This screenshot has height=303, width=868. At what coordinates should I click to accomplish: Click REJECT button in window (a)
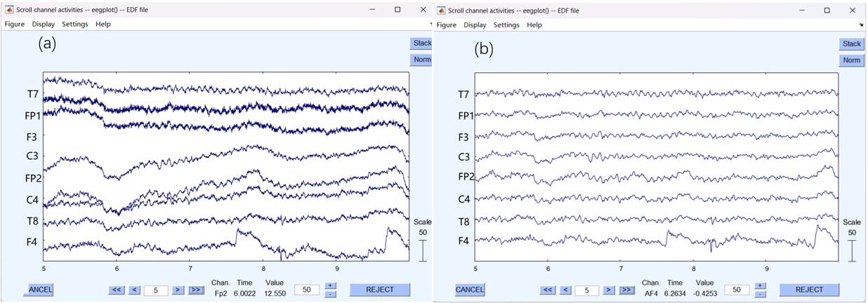380,289
